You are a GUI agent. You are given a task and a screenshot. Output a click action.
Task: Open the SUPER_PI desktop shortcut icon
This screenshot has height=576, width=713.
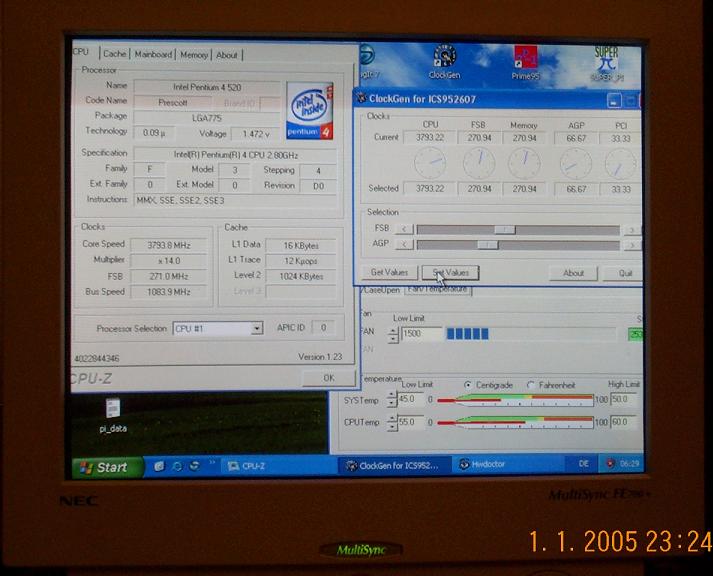(x=607, y=64)
